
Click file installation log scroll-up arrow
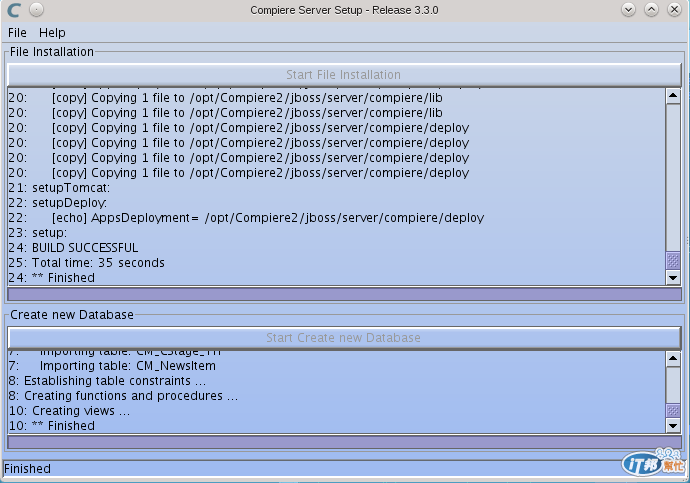[673, 96]
